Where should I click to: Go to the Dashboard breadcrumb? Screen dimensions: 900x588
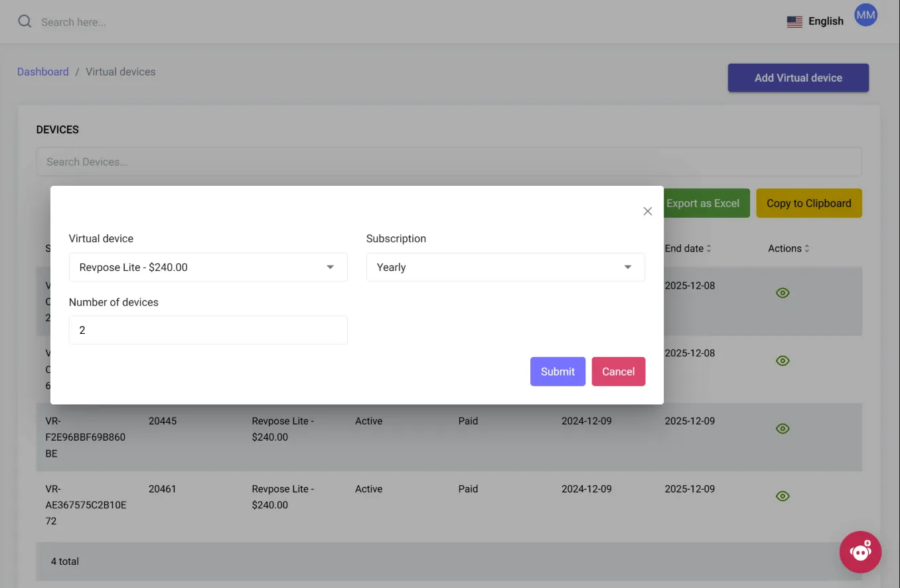43,72
